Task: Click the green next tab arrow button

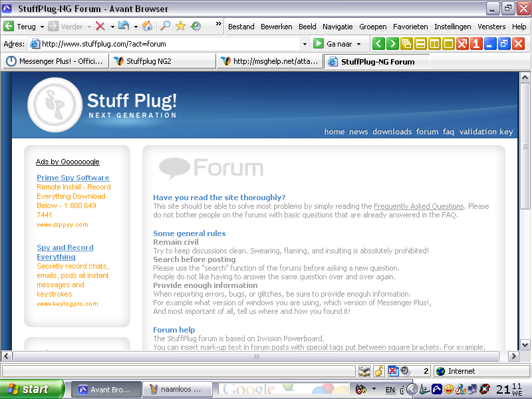Action: (x=392, y=44)
